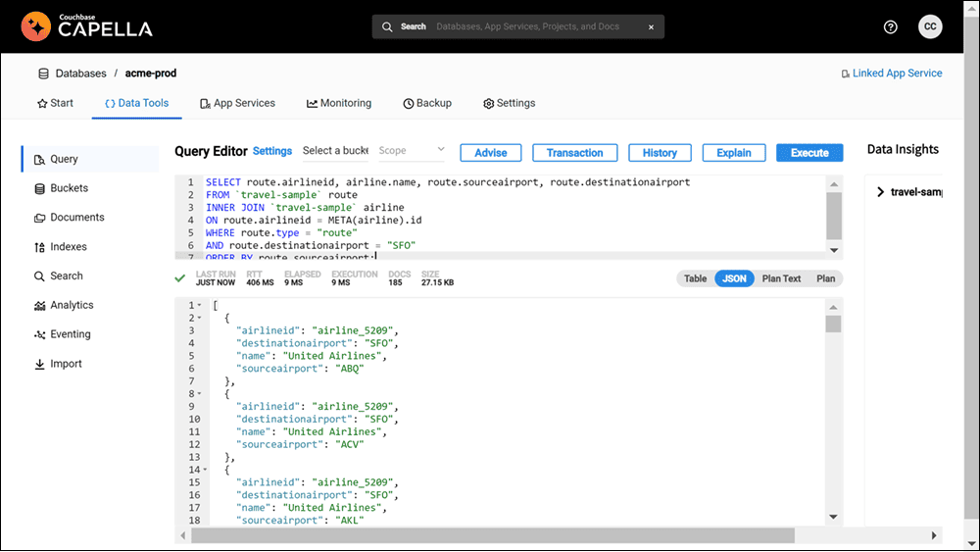
Task: Click the Indexes sidebar icon
Action: [x=39, y=247]
